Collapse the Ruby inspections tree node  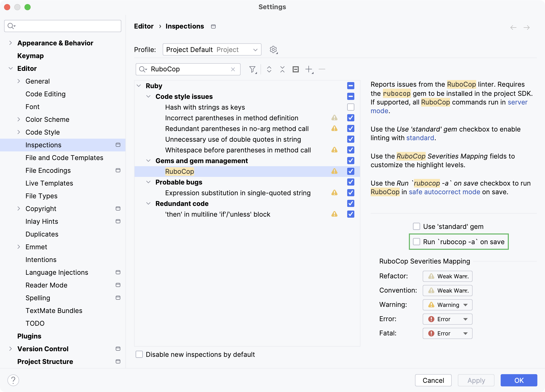click(139, 86)
